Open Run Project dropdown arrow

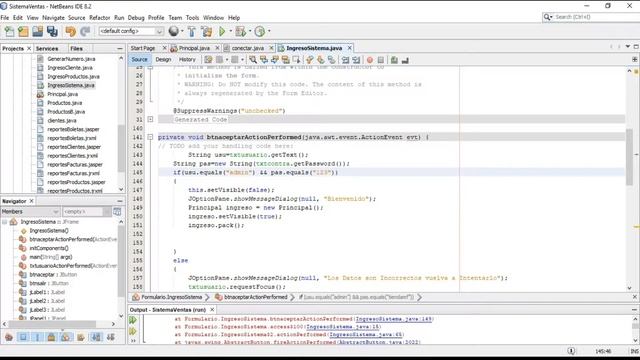pos(231,31)
